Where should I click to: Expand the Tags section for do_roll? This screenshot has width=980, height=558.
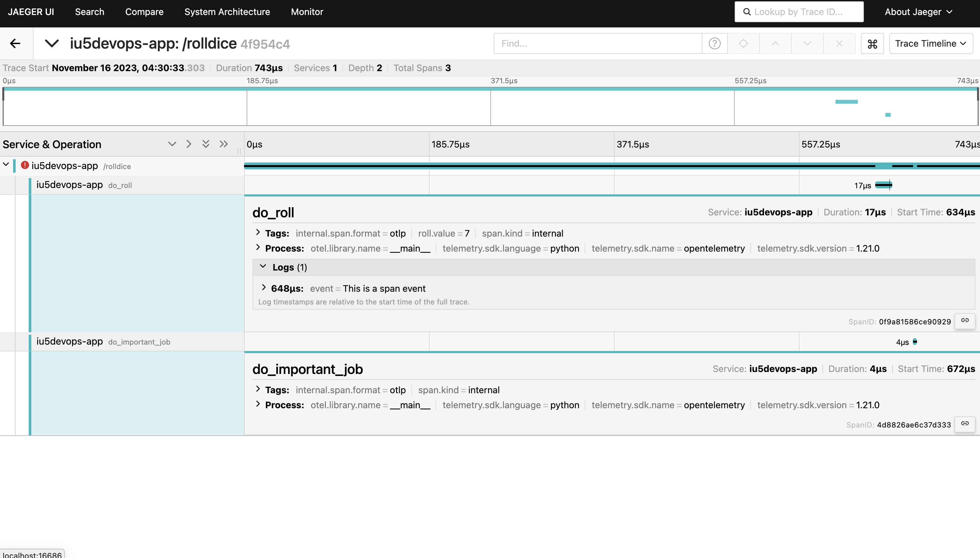(258, 233)
